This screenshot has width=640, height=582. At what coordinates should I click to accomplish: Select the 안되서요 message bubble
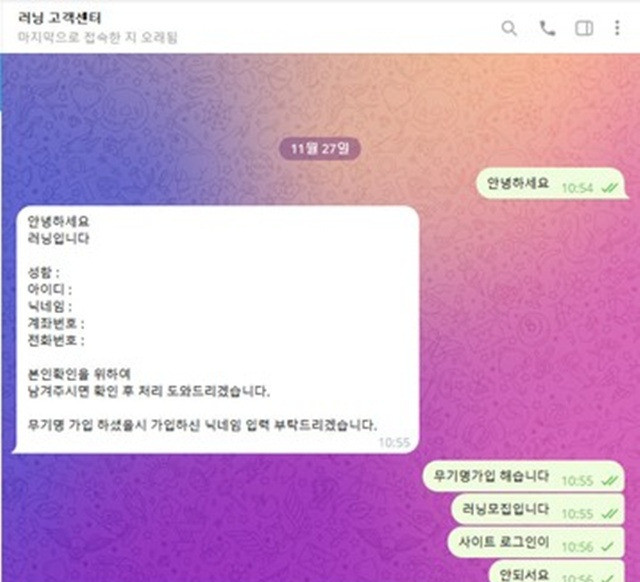[557, 571]
